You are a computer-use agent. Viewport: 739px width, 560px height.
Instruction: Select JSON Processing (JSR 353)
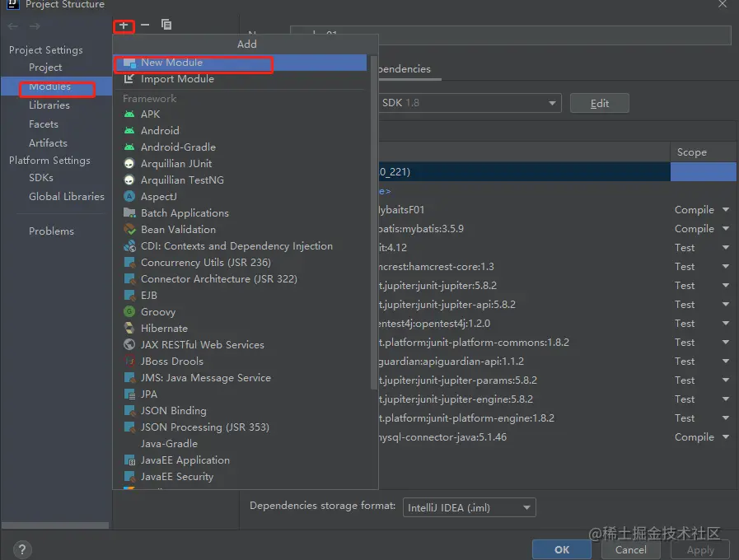coord(241,427)
